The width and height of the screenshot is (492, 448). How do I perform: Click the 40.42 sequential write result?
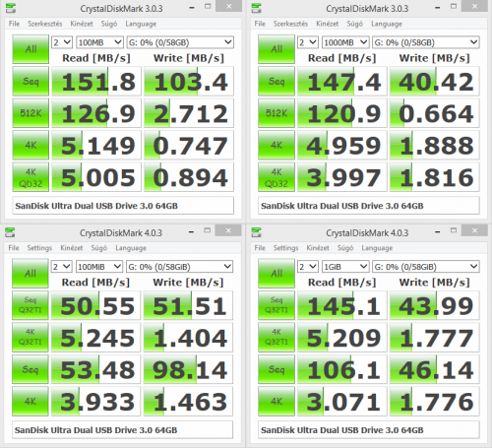coord(435,81)
